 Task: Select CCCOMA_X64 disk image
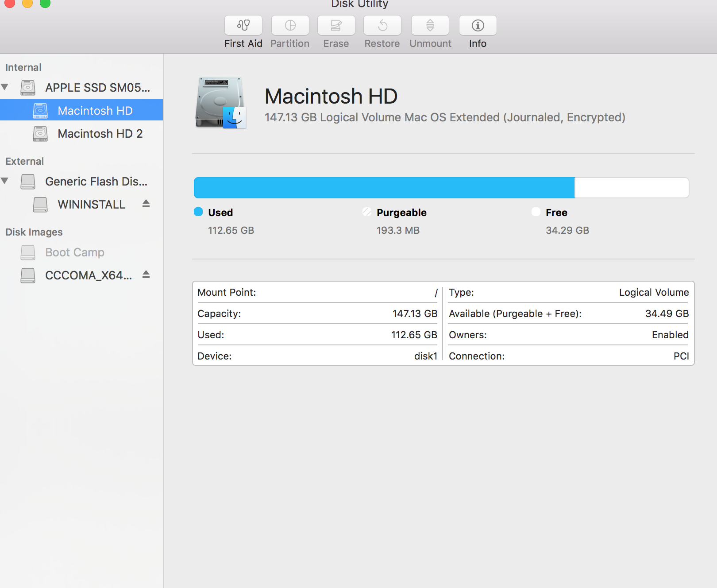81,275
